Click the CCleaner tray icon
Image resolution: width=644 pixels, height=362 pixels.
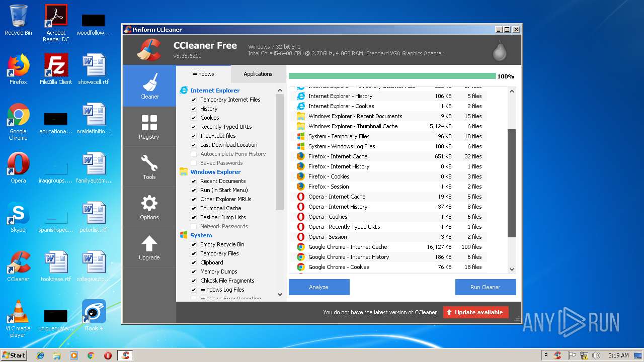point(557,355)
